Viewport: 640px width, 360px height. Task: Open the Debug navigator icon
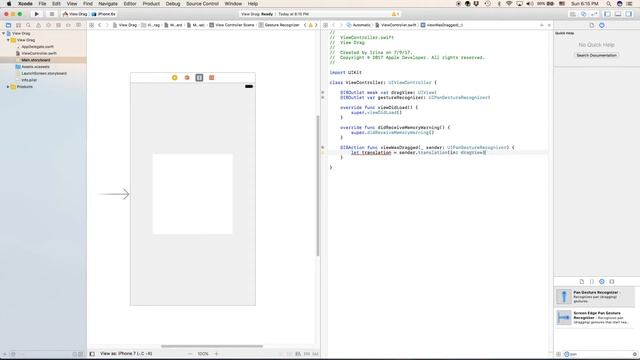click(x=58, y=25)
